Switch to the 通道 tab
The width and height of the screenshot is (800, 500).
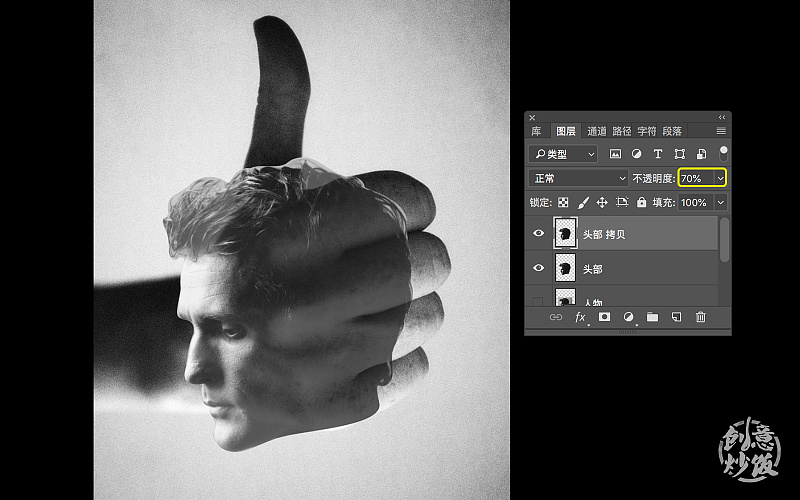(x=596, y=131)
